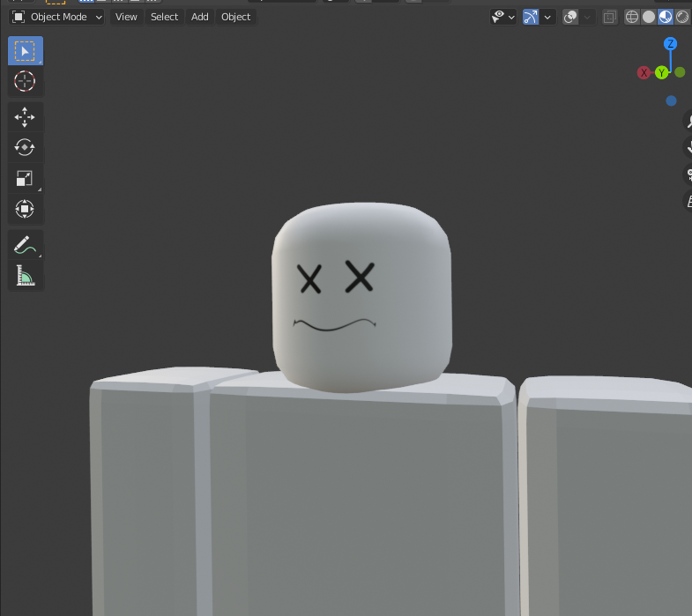Choose the Measure ruler tool
692x616 pixels.
click(x=26, y=275)
